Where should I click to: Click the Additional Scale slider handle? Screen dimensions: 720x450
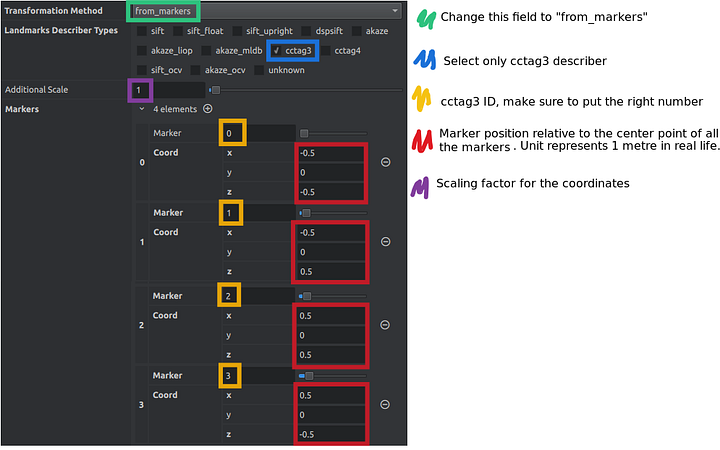[216, 90]
